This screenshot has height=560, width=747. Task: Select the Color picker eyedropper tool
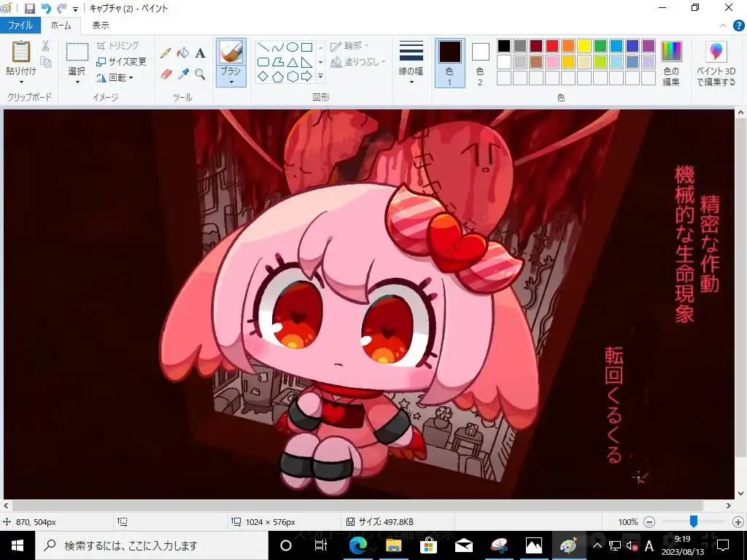click(x=183, y=74)
